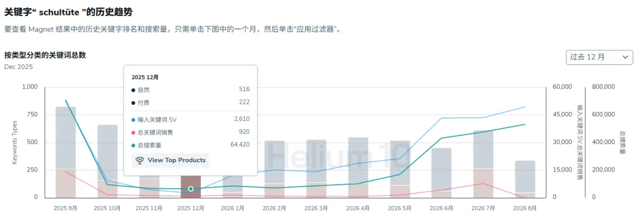The height and width of the screenshot is (218, 644).
Task: Click the 920 keyword sales value
Action: click(245, 132)
